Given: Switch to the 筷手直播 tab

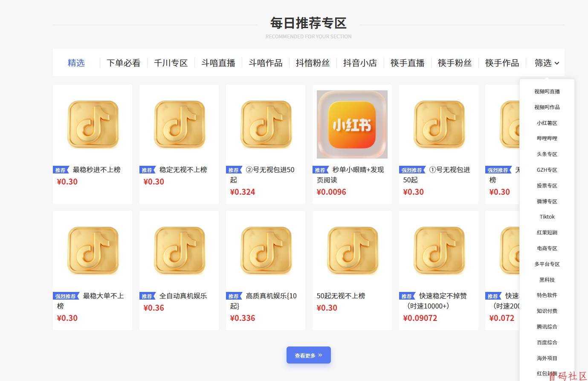Looking at the screenshot, I should (x=407, y=63).
